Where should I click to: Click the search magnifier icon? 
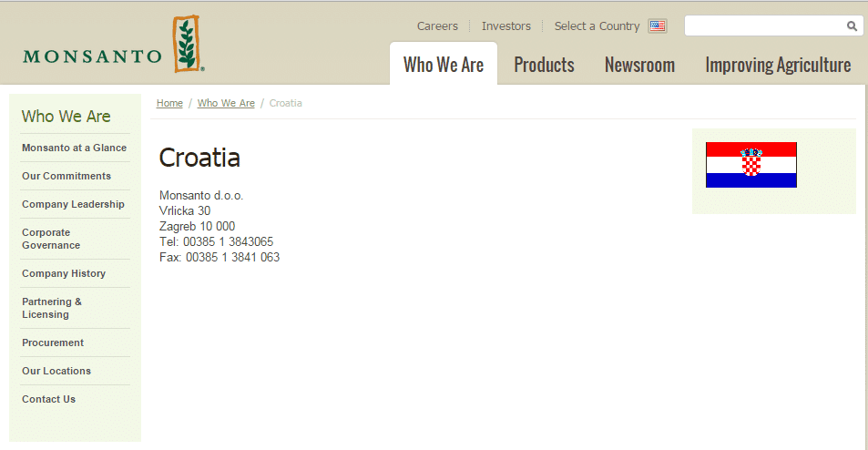point(852,26)
